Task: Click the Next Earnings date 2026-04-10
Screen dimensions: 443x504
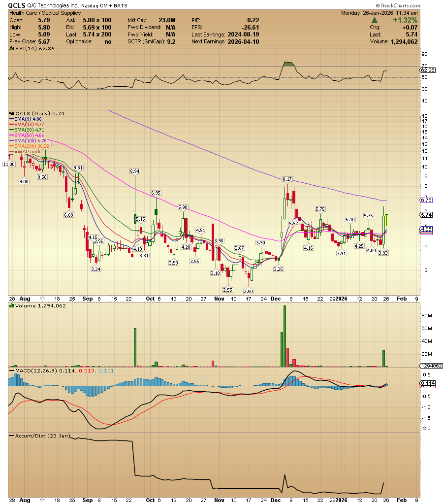Action: pyautogui.click(x=243, y=41)
